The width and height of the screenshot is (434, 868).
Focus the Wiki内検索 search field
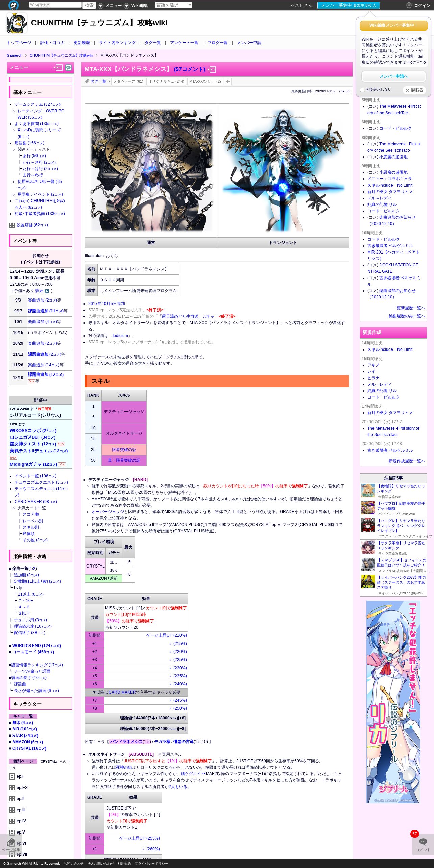tap(55, 5)
